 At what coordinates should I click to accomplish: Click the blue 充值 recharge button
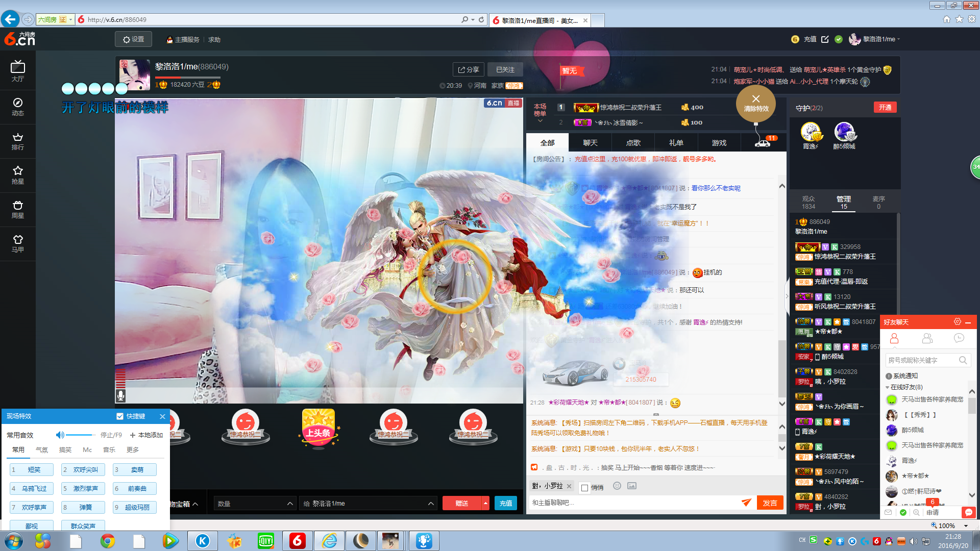coord(506,503)
